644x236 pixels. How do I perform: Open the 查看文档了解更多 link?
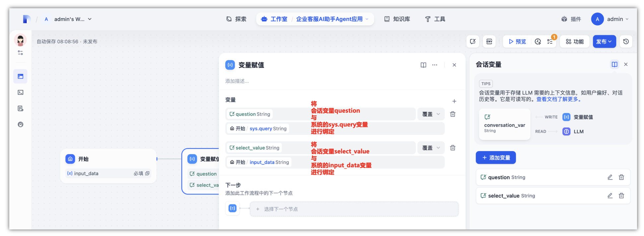tap(558, 99)
